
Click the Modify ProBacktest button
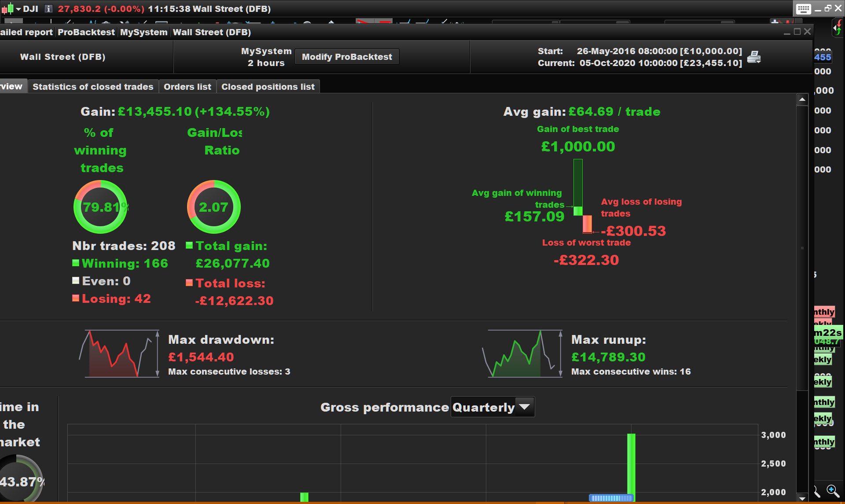[x=347, y=57]
